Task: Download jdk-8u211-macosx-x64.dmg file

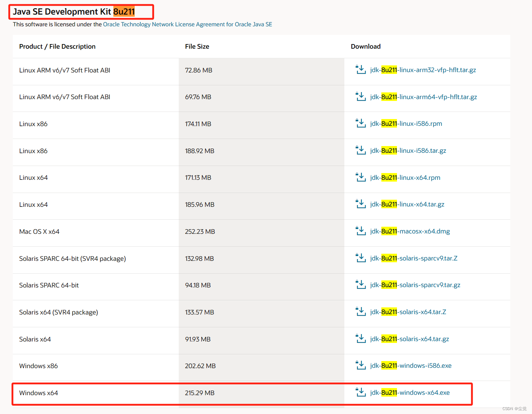Action: tap(410, 231)
